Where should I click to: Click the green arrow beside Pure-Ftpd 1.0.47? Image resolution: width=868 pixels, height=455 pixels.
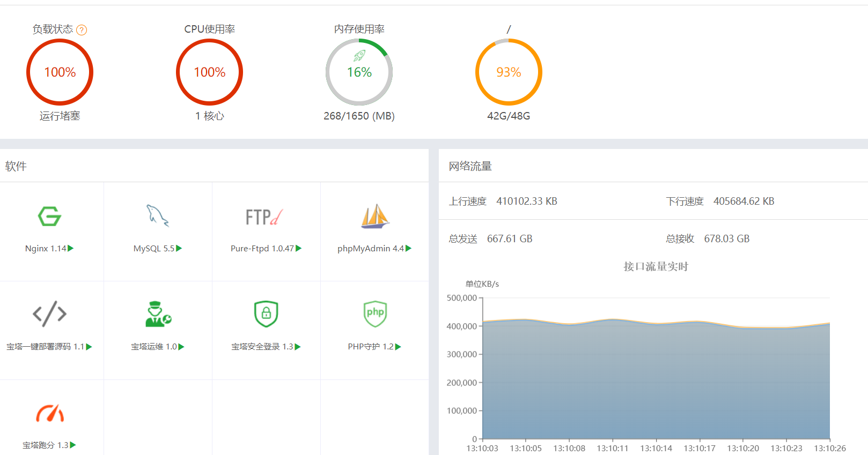click(x=299, y=248)
